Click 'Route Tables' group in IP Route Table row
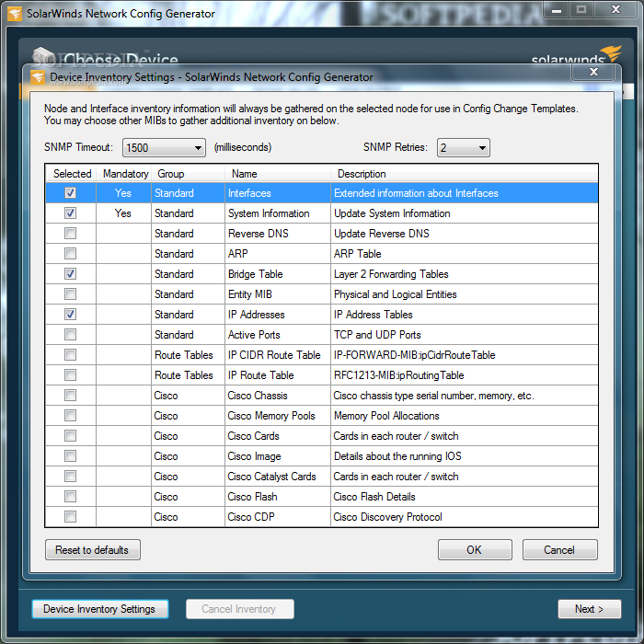 [188, 375]
